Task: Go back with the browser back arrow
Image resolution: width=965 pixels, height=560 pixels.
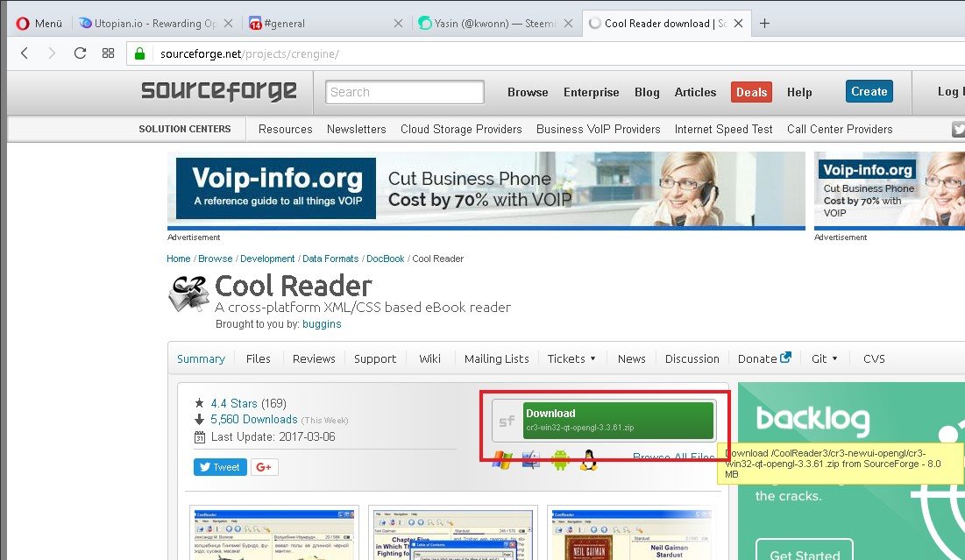Action: (25, 53)
